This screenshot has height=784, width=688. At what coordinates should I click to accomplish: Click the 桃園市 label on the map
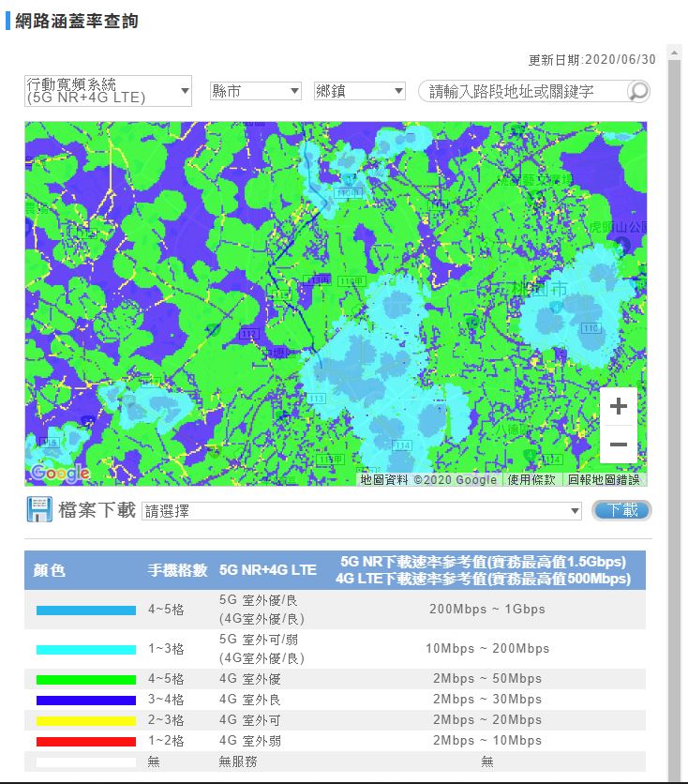pyautogui.click(x=540, y=289)
